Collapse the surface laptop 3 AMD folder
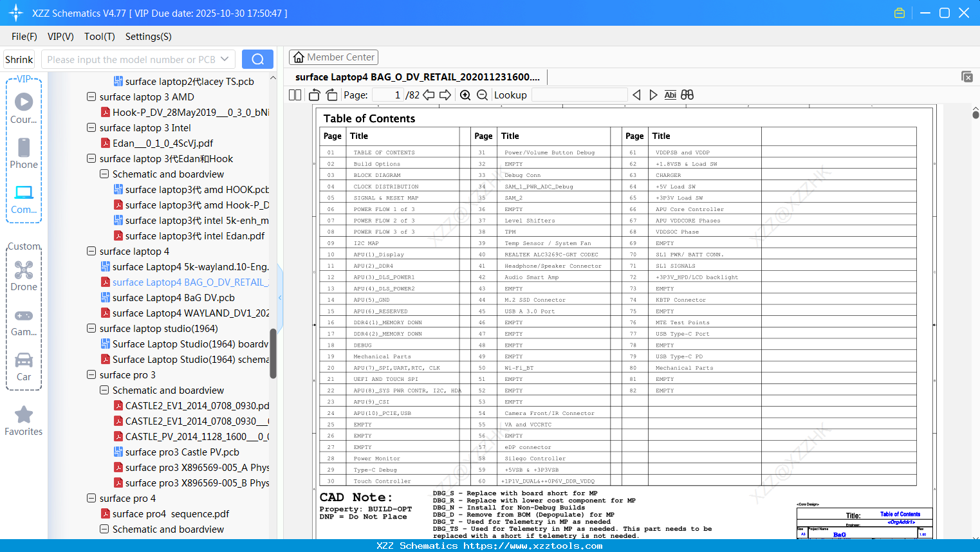This screenshot has width=980, height=552. [91, 97]
